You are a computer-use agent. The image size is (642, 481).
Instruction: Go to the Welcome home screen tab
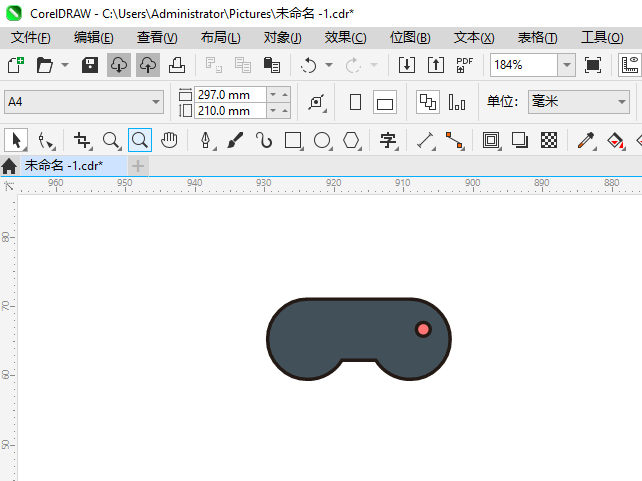(x=9, y=166)
